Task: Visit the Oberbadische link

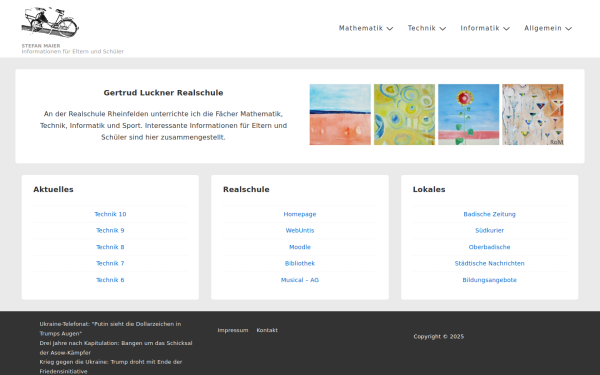Action: point(489,247)
